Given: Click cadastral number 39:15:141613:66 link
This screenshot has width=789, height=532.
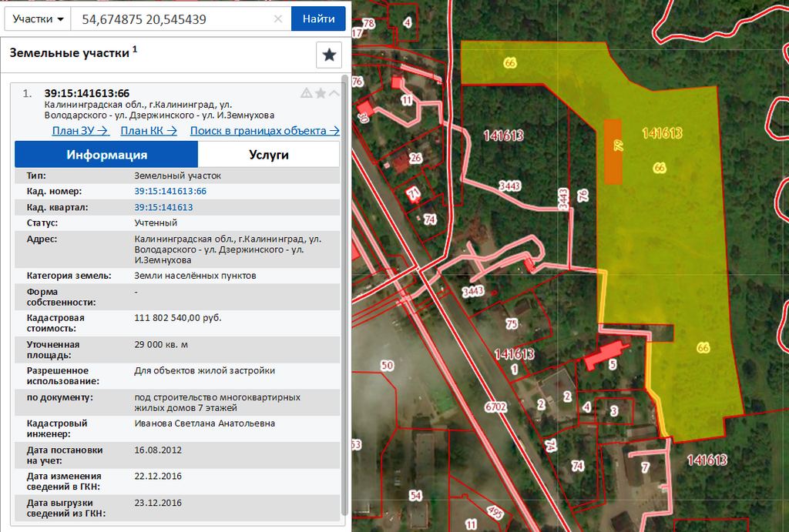Looking at the screenshot, I should (170, 191).
